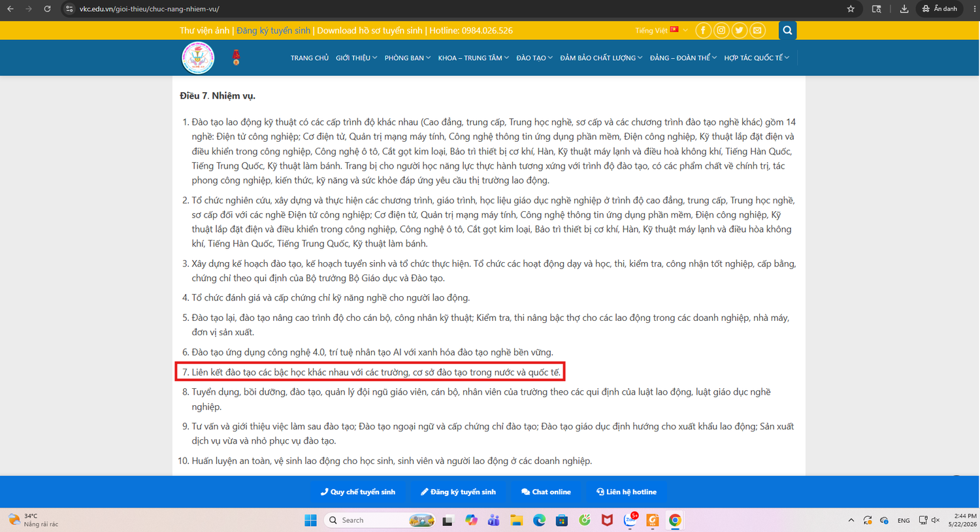Open McAfee from the taskbar
The image size is (980, 532).
coord(607,520)
